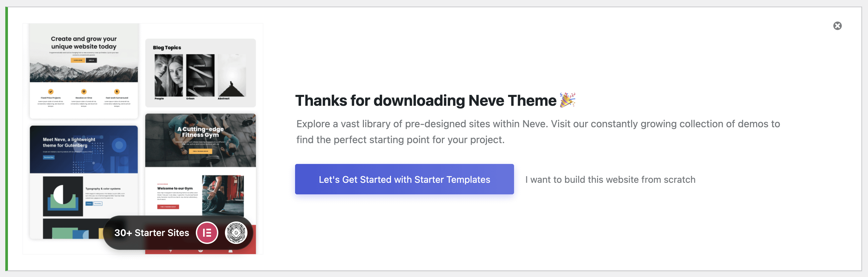
Task: Click the Thanks for downloading Neve heading
Action: coord(426,100)
